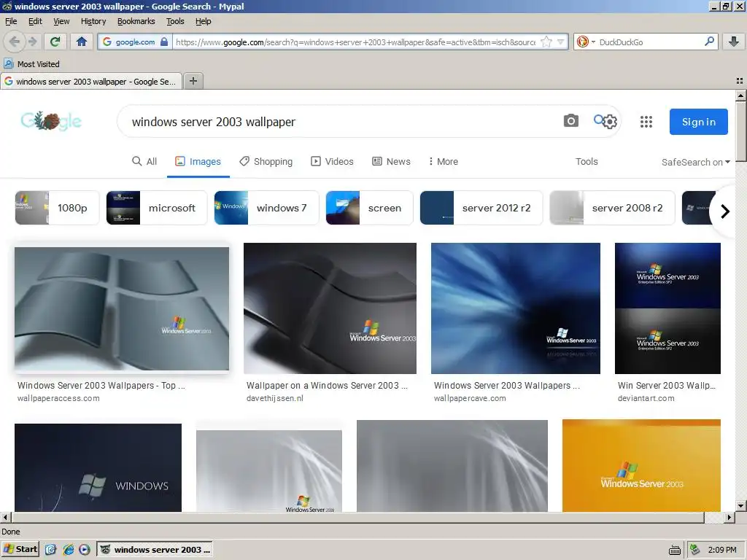Image resolution: width=747 pixels, height=560 pixels.
Task: Open the downloads arrow icon
Action: point(734,42)
